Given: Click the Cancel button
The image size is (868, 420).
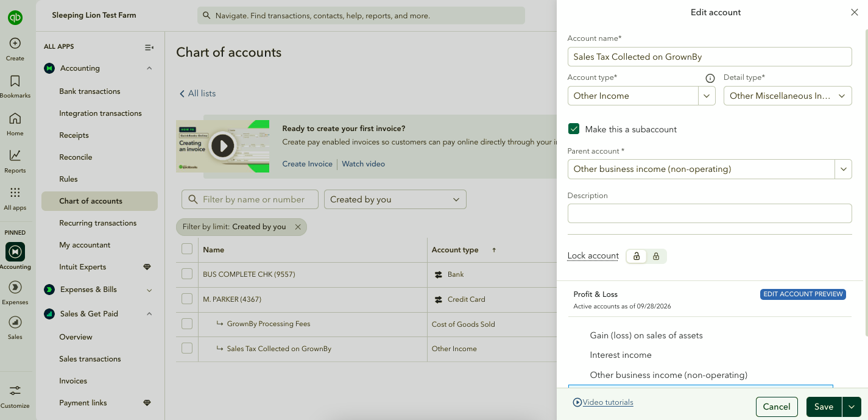Looking at the screenshot, I should point(777,407).
